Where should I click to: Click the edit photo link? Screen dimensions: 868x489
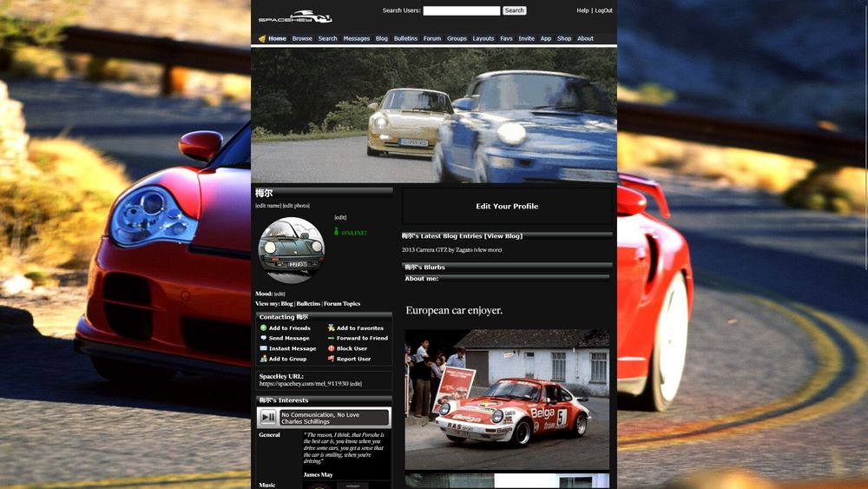point(296,206)
